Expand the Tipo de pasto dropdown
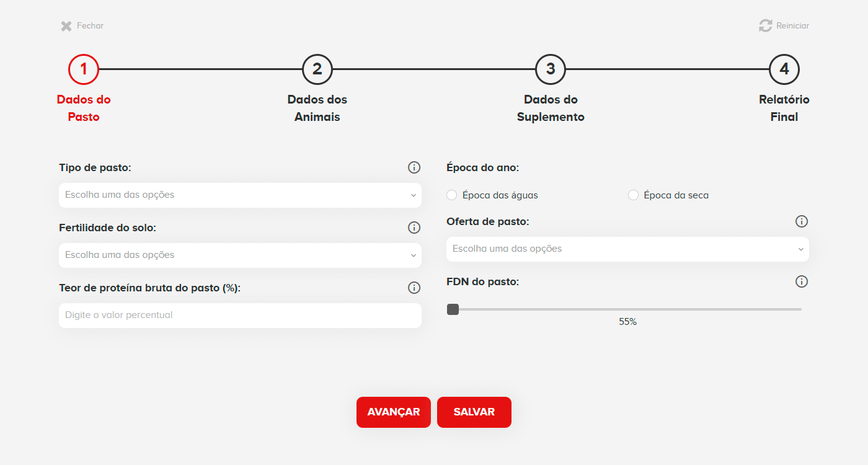 240,195
